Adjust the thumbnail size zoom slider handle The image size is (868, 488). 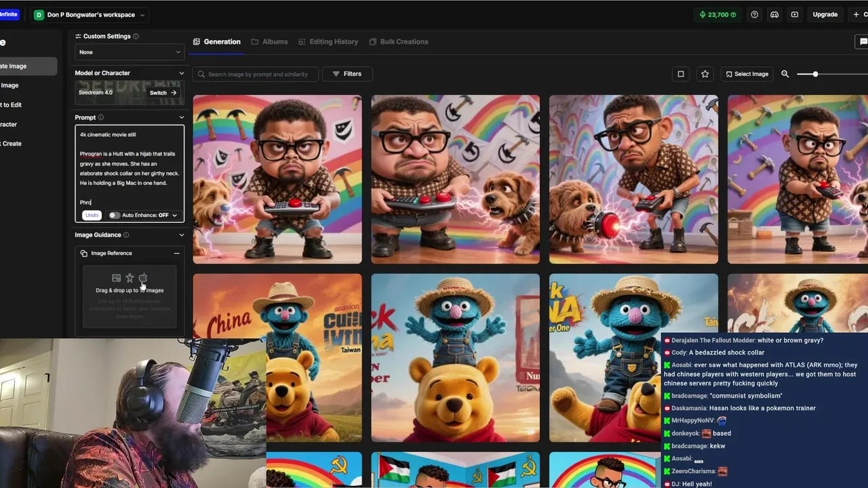[x=815, y=74]
